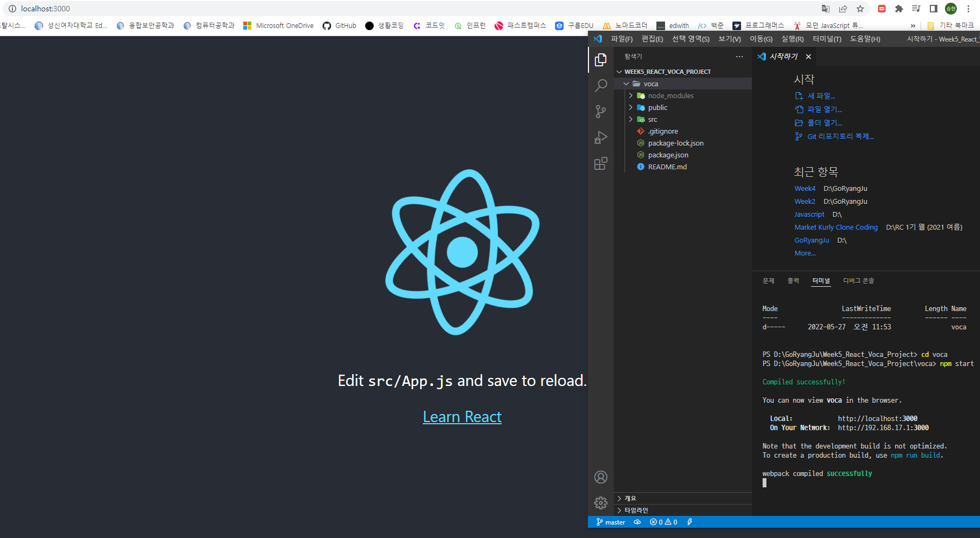Show more bookmarks with » chevron
This screenshot has width=980, height=538.
click(913, 25)
